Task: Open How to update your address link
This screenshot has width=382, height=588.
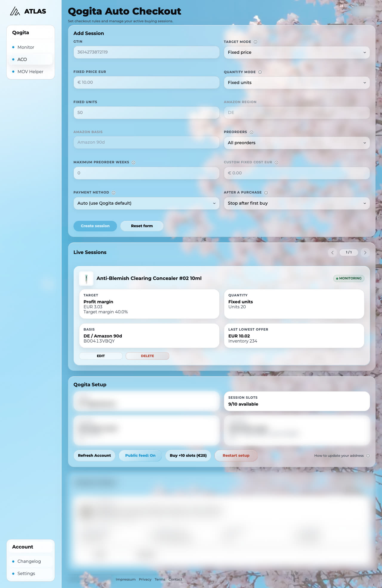Action: pos(339,456)
